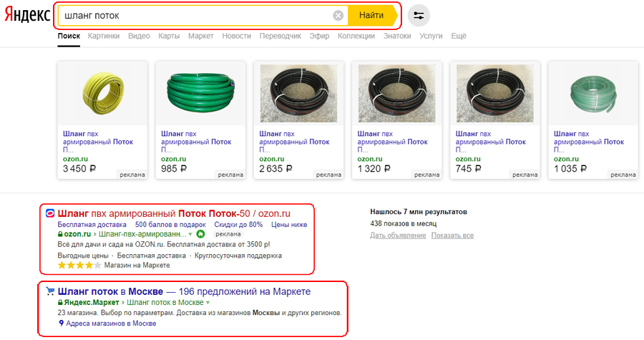This screenshot has height=340, width=644.
Task: Open the Ещё menu in the search tabs
Action: [459, 36]
